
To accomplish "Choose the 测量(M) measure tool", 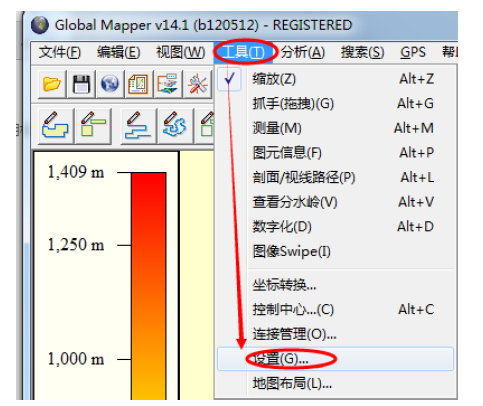I will click(x=335, y=128).
